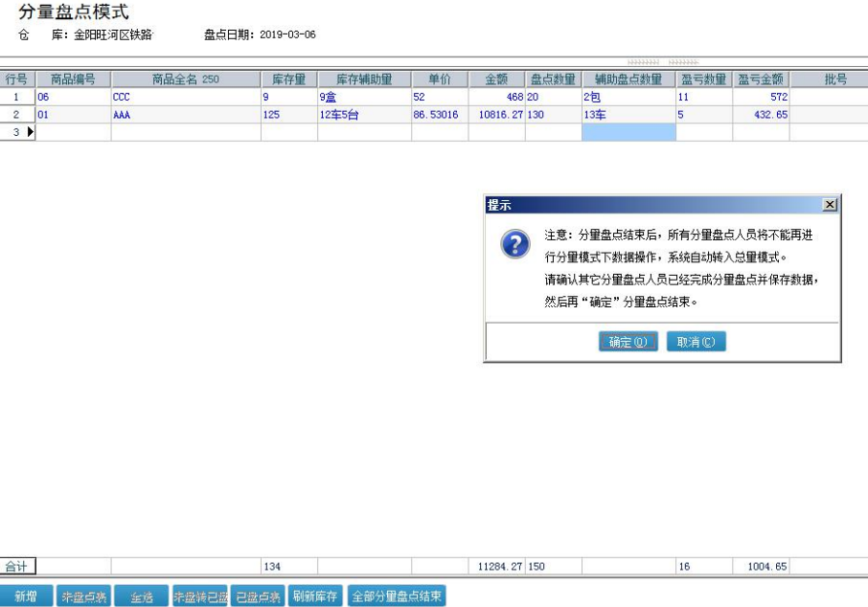Select the highlighted 辅助盘点数量 cell in row 3
The width and height of the screenshot is (868, 607).
tap(628, 132)
